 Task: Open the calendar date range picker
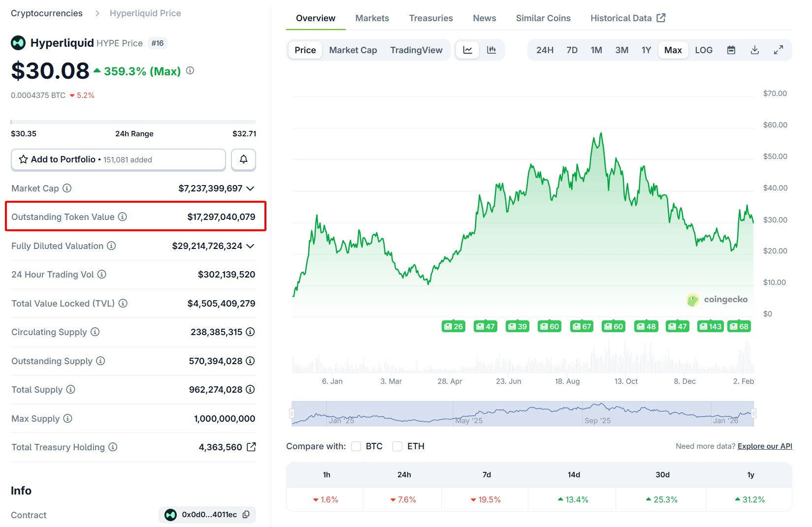pos(731,50)
